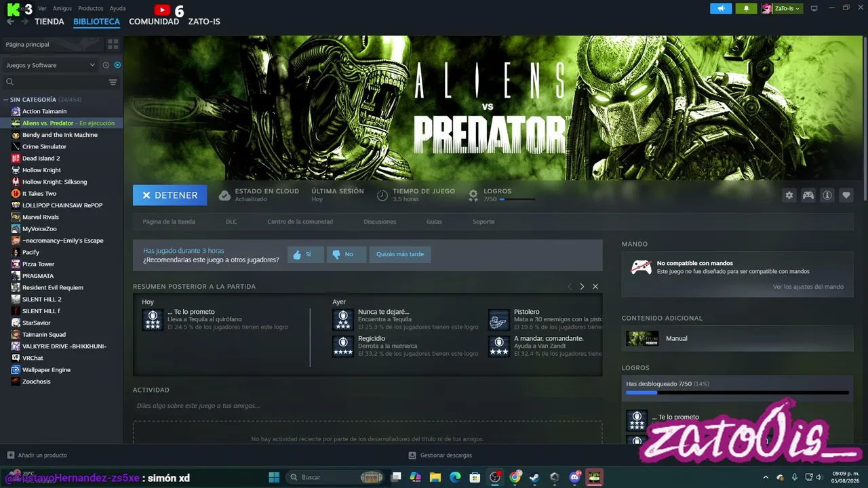Screen dimensions: 868x488
Task: Close the post-game summary panel
Action: click(x=595, y=287)
